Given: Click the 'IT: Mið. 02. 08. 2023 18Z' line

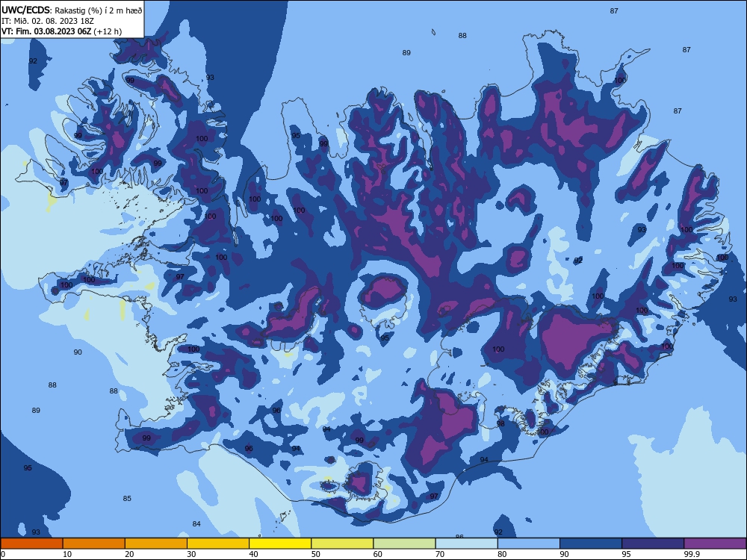Looking at the screenshot, I should [x=46, y=21].
